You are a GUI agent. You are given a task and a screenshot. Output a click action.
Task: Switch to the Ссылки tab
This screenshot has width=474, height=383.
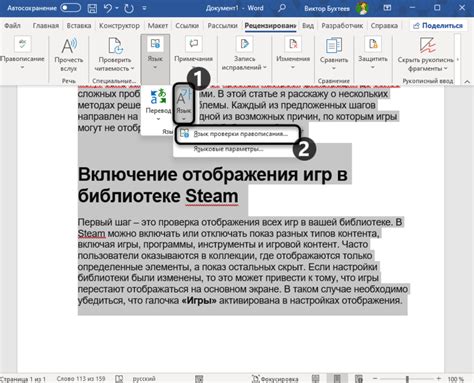click(x=187, y=26)
